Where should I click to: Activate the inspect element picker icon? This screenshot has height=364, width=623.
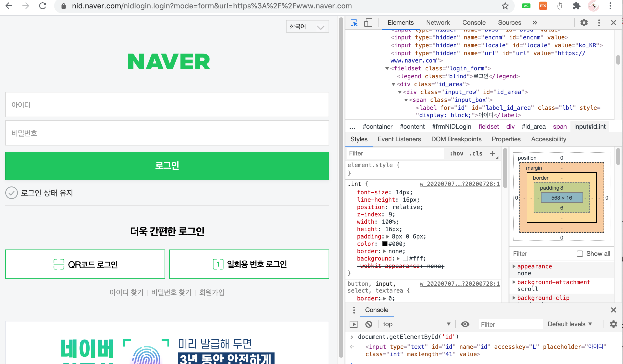tap(354, 23)
